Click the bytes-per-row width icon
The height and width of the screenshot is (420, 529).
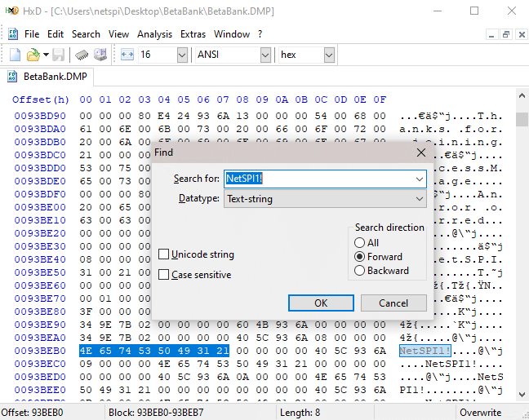pyautogui.click(x=127, y=55)
